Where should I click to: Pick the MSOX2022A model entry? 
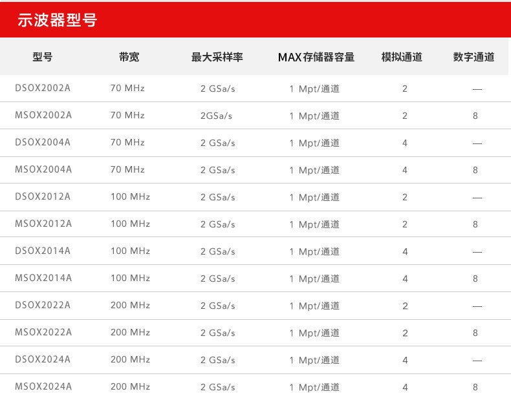43,332
